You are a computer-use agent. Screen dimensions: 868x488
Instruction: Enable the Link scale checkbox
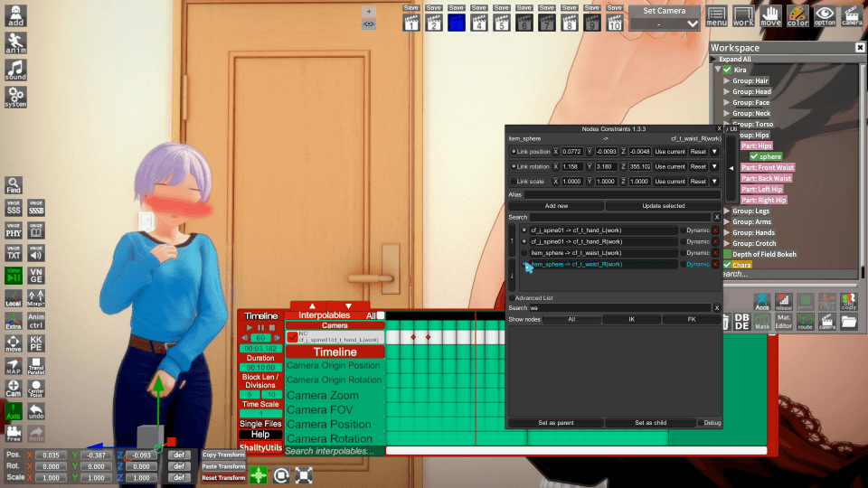point(513,182)
